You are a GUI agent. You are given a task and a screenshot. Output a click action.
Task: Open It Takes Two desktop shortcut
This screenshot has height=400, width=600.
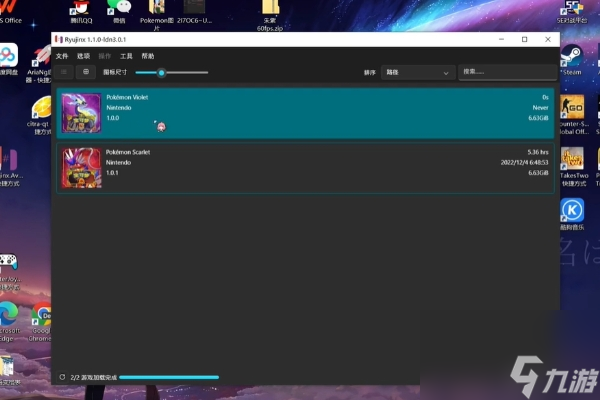pos(572,167)
